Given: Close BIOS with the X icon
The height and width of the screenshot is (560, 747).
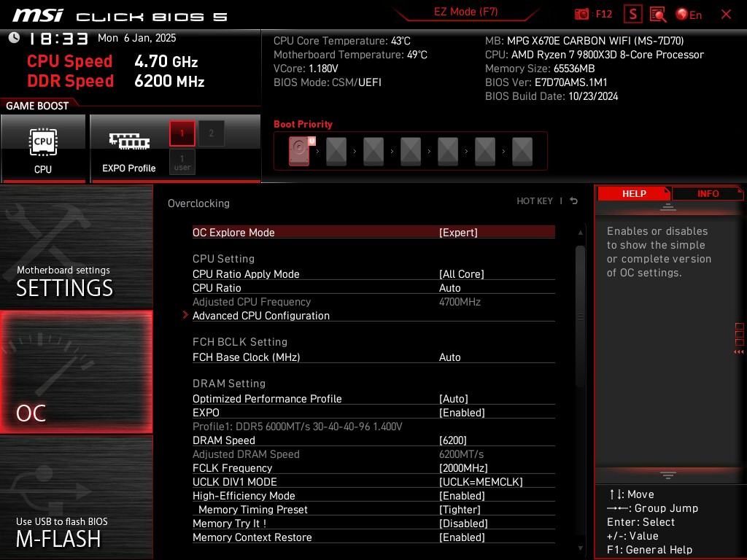Looking at the screenshot, I should point(726,15).
